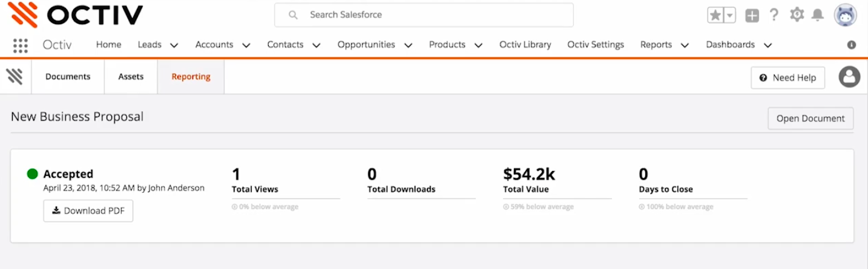Expand the Leads dropdown chevron

point(174,45)
